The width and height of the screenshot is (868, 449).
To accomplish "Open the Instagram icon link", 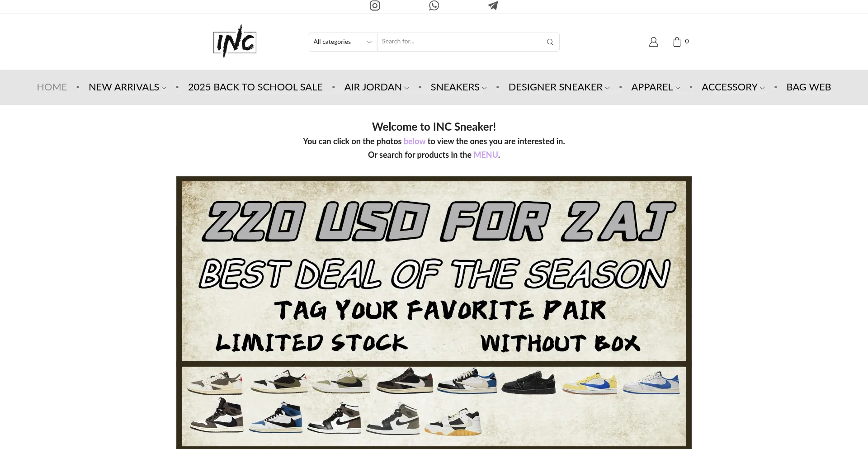I will 375,5.
